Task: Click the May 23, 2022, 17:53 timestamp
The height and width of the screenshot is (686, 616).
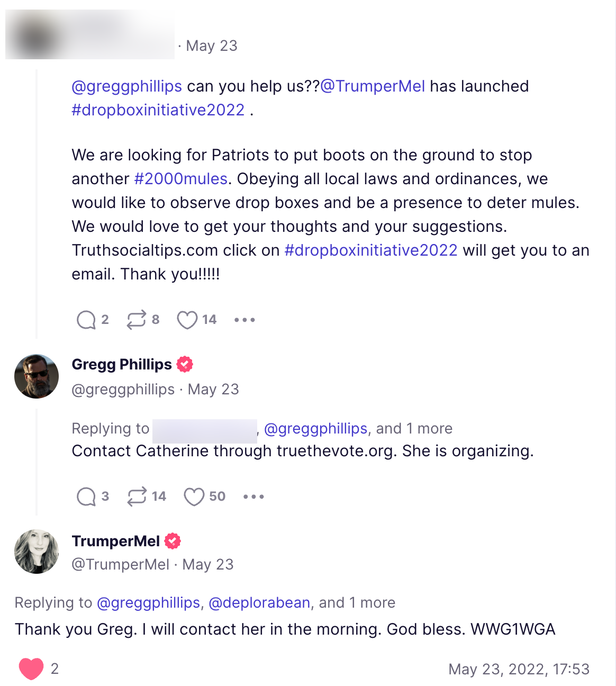Action: [x=519, y=669]
